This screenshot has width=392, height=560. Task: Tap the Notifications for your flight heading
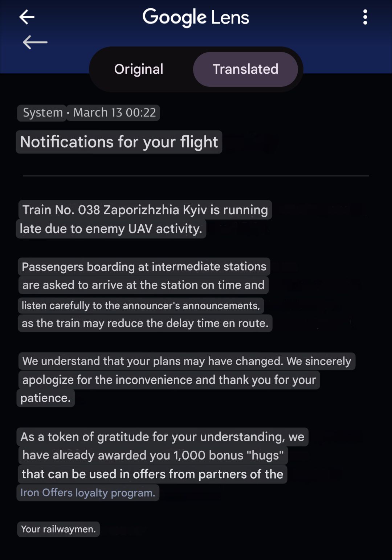click(119, 142)
